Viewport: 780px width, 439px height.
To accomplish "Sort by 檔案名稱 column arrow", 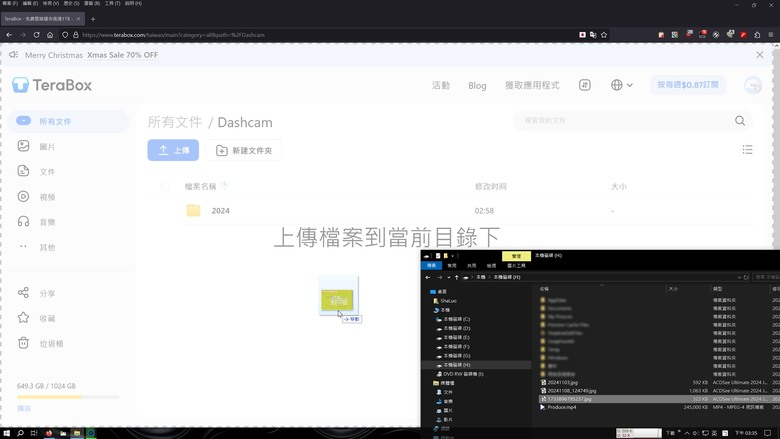I will click(225, 185).
